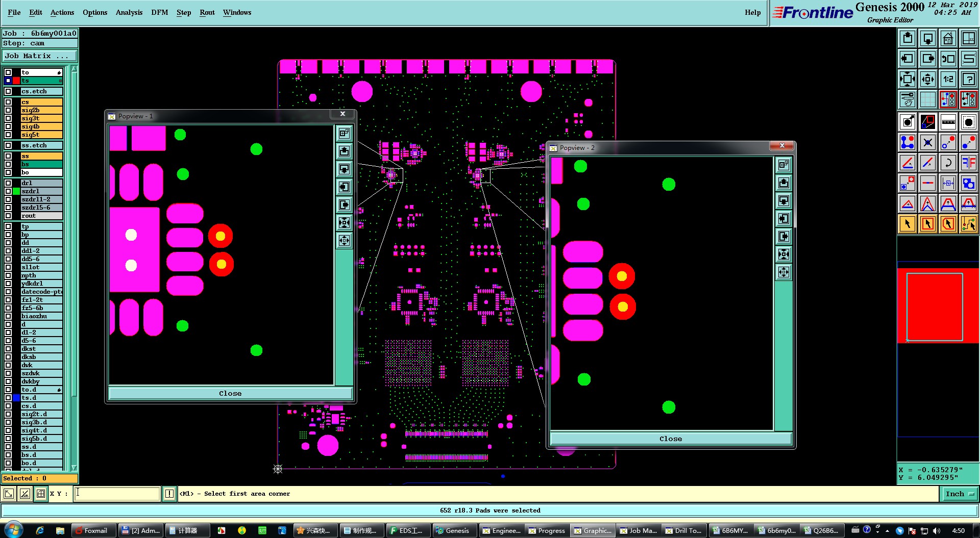Click the X Y coordinate input field
The image size is (980, 538).
(x=117, y=494)
